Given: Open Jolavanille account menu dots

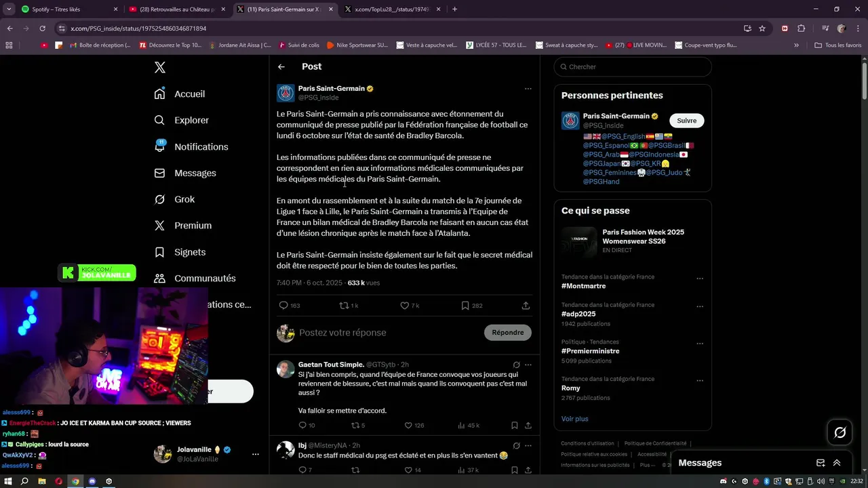Looking at the screenshot, I should pos(256,454).
